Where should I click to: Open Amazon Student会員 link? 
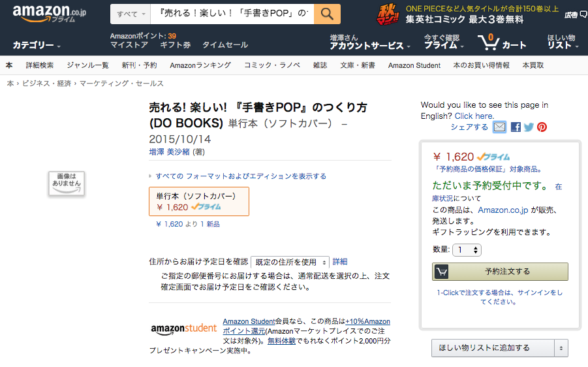[x=249, y=321]
